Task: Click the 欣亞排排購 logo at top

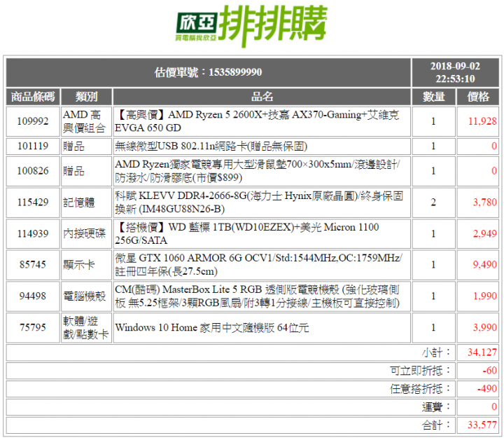Action: (252, 26)
